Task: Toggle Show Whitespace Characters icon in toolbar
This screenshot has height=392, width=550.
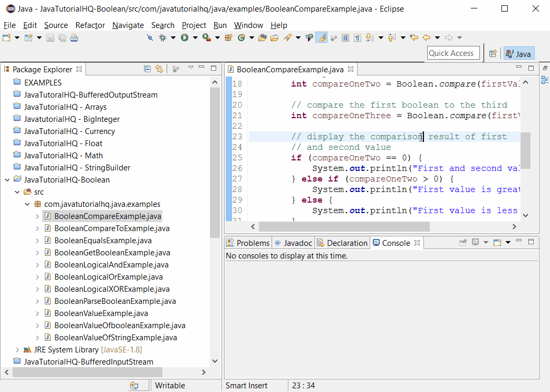Action: [356, 37]
